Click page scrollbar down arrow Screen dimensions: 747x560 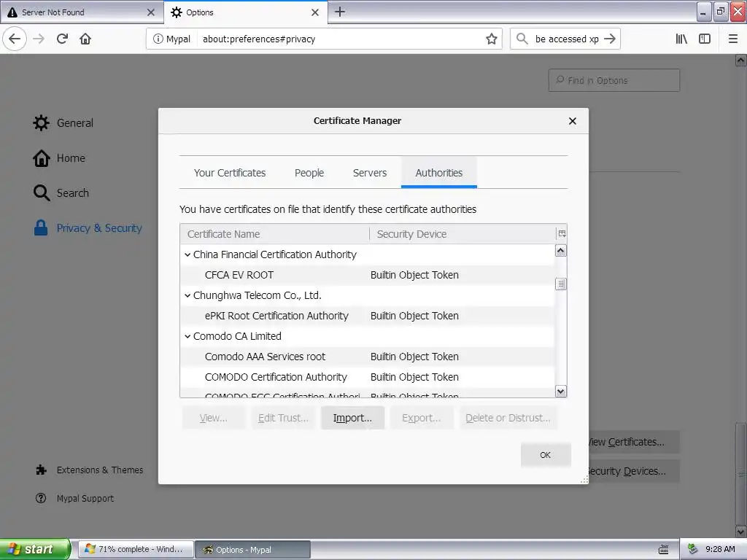click(x=740, y=531)
